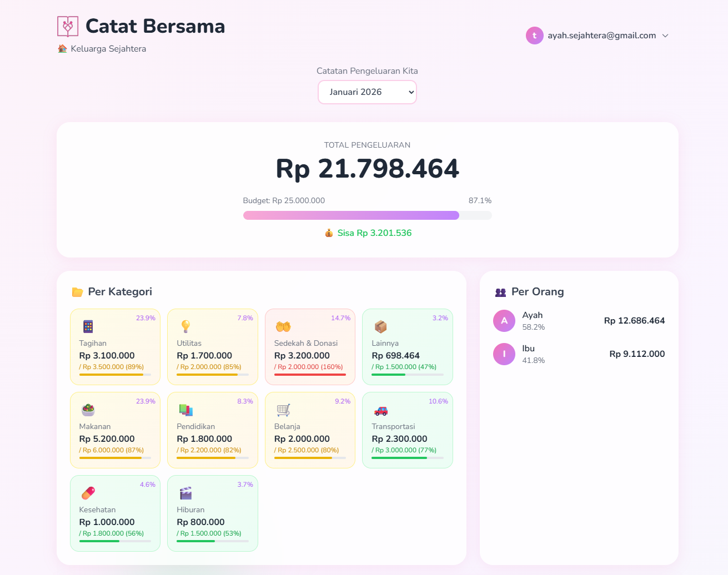
Task: Select the light bulb icon for Utilitas
Action: tap(185, 326)
